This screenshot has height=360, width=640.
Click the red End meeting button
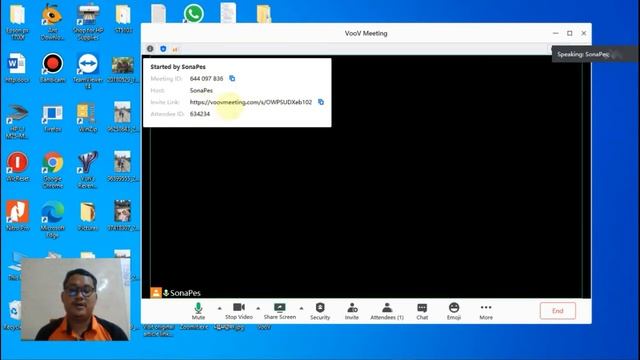pyautogui.click(x=558, y=311)
